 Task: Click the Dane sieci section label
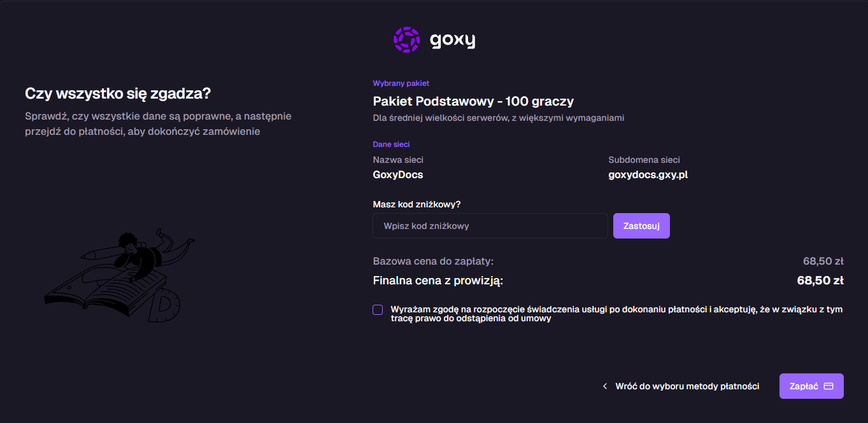click(x=391, y=144)
